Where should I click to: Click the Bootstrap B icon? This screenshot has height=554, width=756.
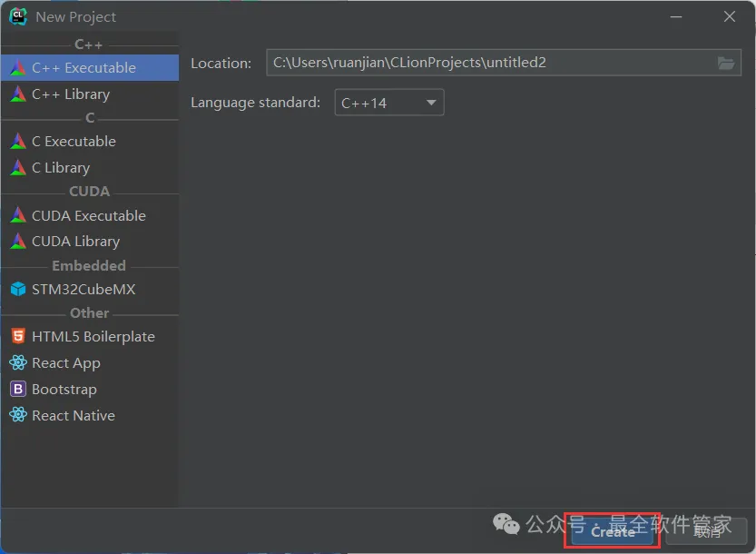(x=18, y=389)
